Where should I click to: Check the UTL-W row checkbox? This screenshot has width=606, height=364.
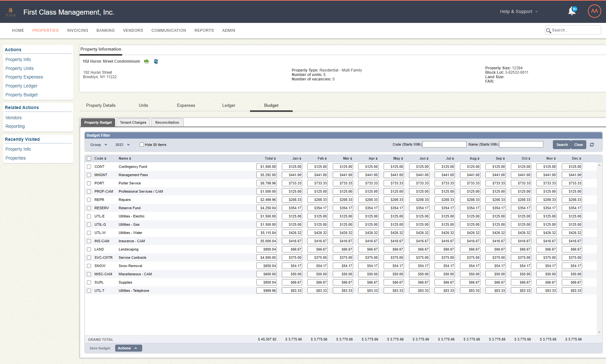pos(89,233)
